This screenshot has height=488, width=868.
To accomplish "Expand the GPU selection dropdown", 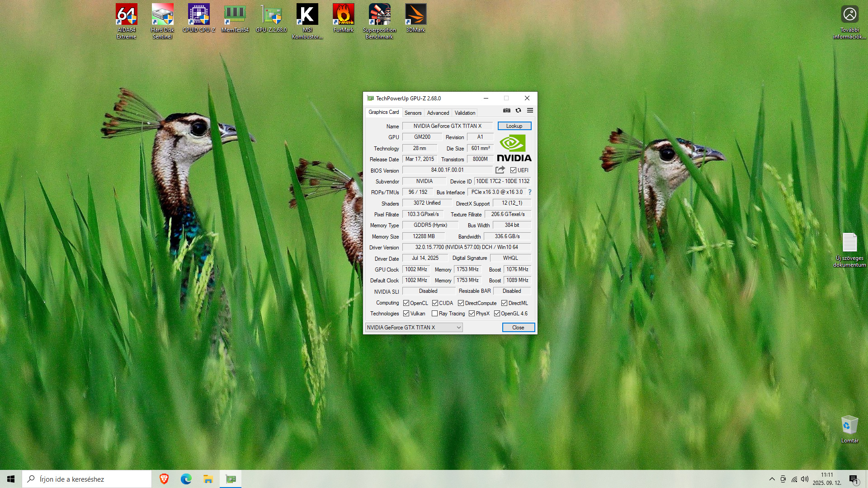I will (x=458, y=328).
